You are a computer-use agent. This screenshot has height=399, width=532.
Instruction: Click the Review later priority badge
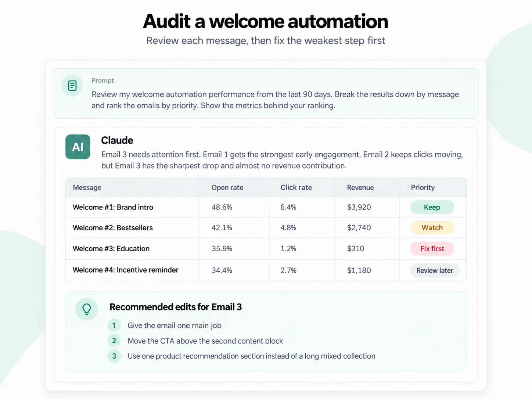point(435,270)
